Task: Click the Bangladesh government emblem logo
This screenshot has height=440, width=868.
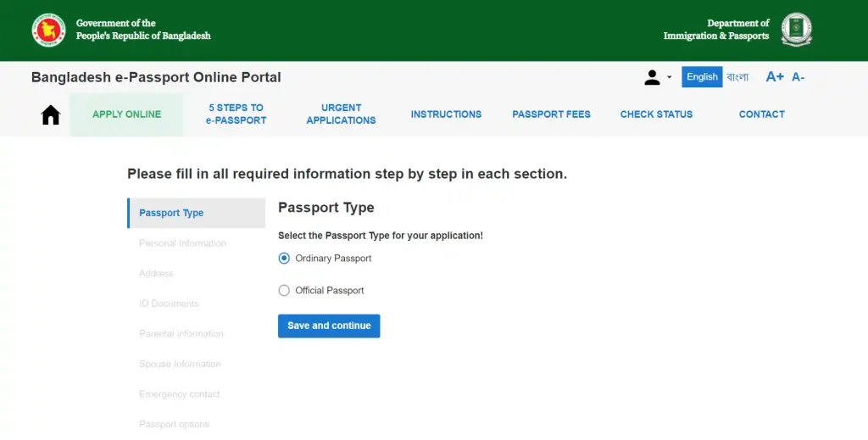Action: [x=49, y=30]
